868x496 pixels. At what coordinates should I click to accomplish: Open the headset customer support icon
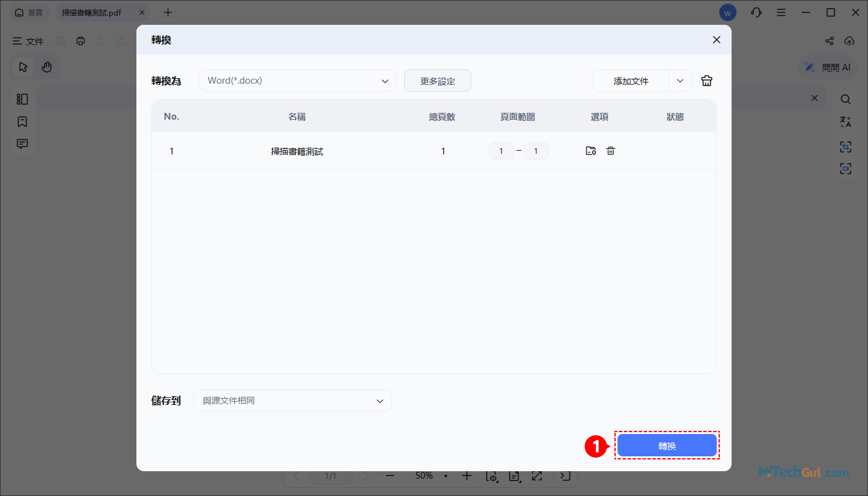click(x=756, y=12)
